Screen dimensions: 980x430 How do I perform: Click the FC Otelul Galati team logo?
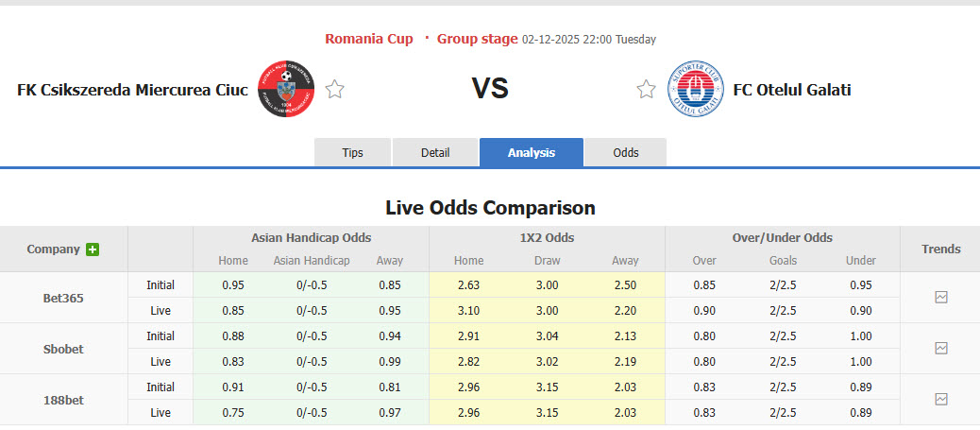(696, 90)
